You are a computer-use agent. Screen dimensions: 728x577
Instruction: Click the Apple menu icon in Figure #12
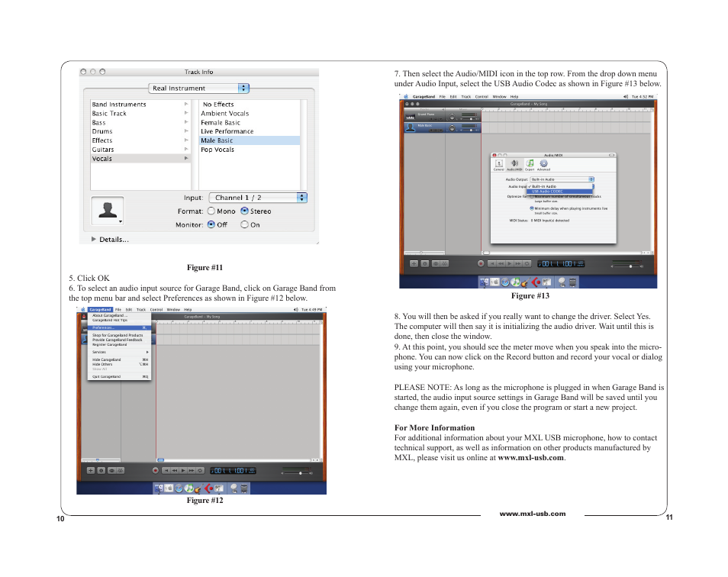[x=82, y=309]
